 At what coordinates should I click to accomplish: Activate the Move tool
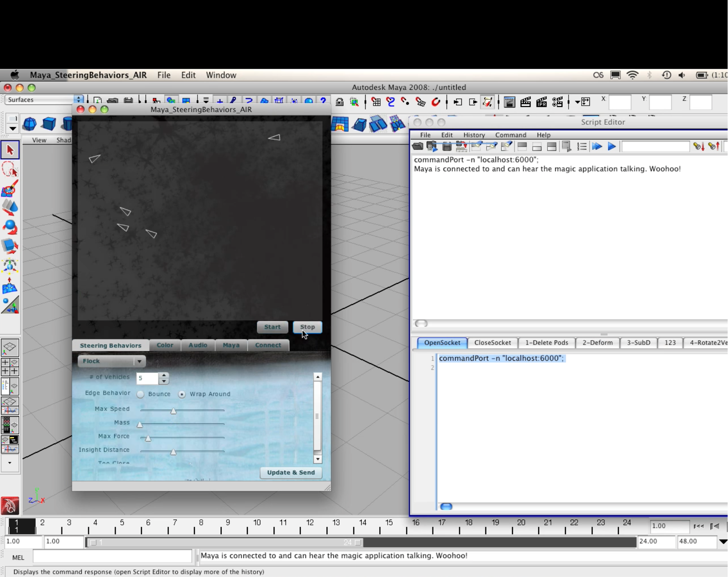pos(10,208)
